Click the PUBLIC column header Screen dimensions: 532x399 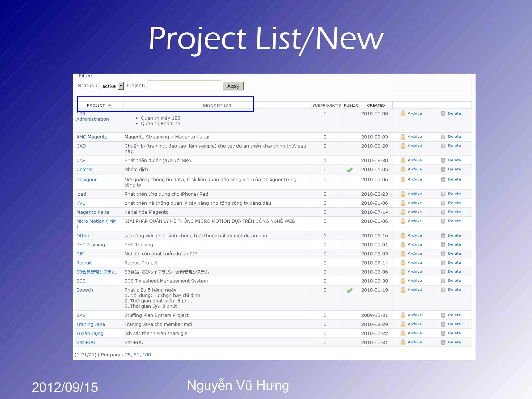351,105
